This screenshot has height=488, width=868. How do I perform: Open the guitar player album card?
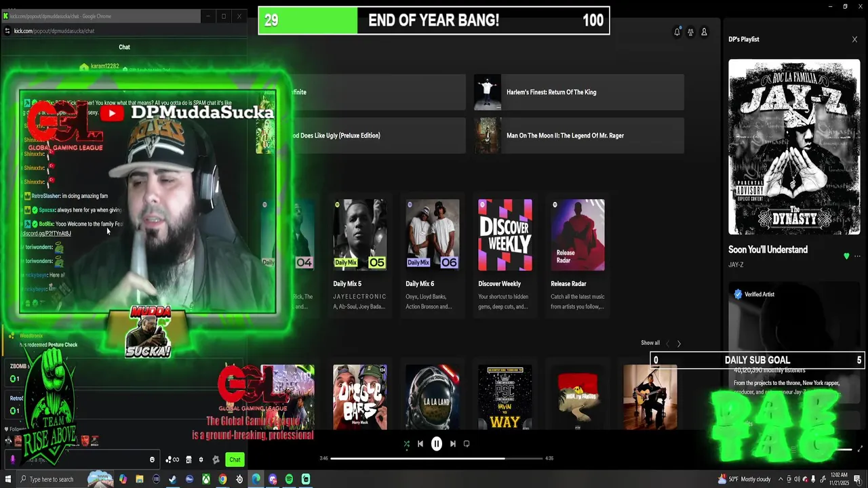650,397
